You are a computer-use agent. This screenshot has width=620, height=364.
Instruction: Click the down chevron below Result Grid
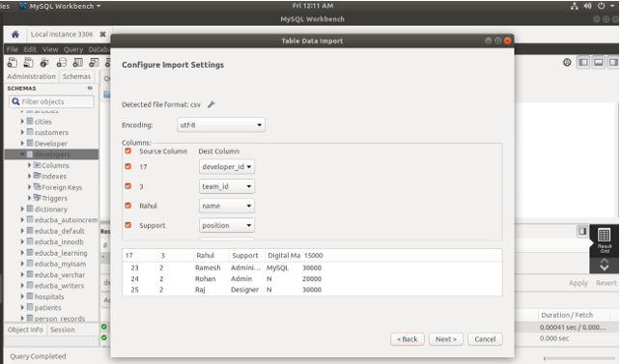coord(605,267)
